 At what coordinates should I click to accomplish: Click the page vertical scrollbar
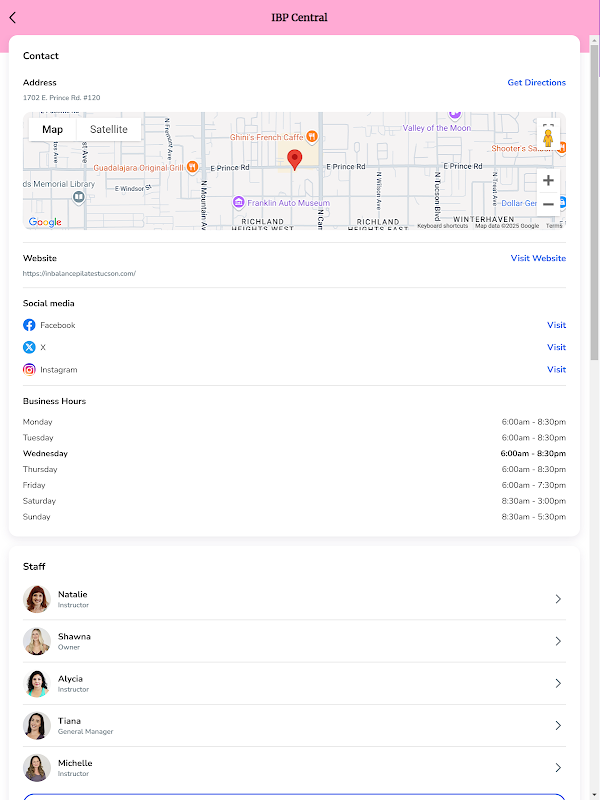point(594,204)
